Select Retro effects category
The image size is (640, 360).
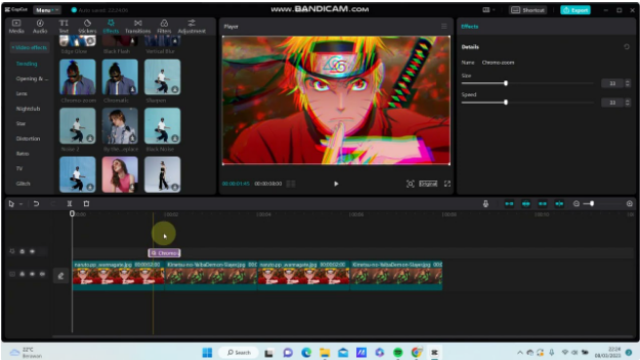22,153
